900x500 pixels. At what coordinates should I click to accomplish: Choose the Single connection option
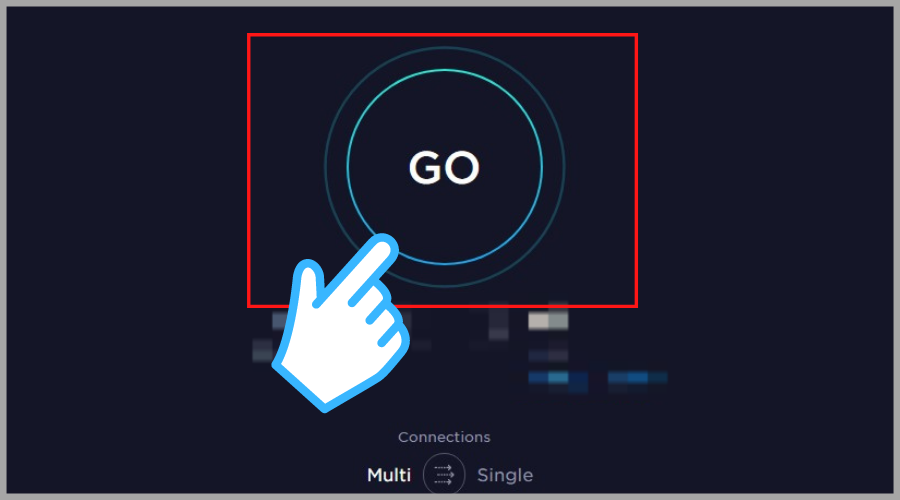pyautogui.click(x=505, y=475)
